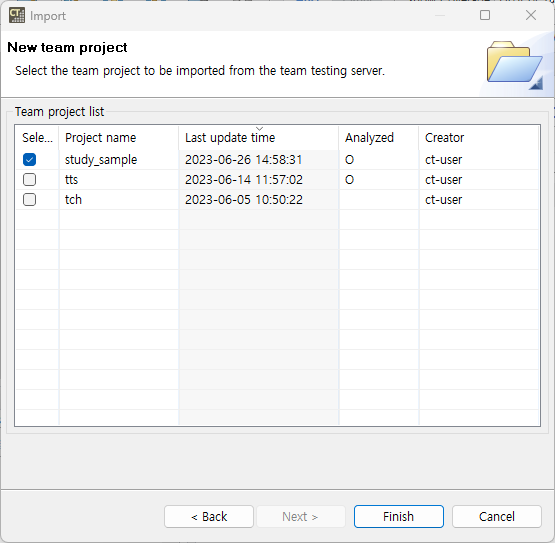Select the tch project row name

tap(73, 200)
